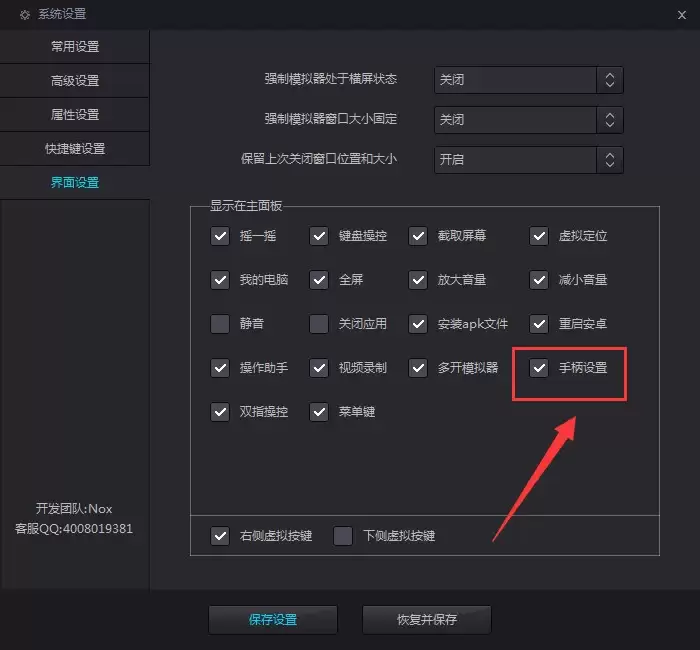Enable the 下侧虚拟按键 checkbox
Viewport: 700px width, 650px height.
(343, 536)
